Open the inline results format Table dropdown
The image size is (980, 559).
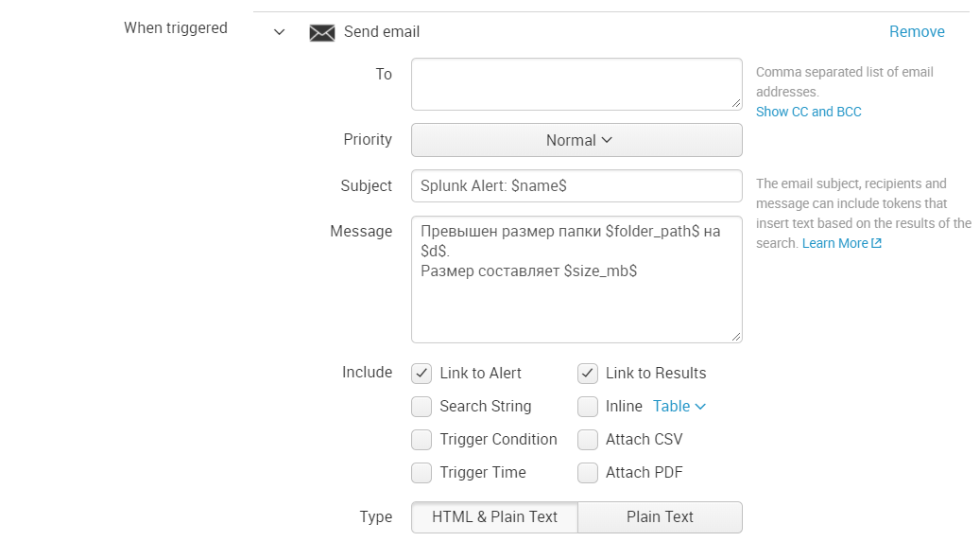pyautogui.click(x=679, y=406)
